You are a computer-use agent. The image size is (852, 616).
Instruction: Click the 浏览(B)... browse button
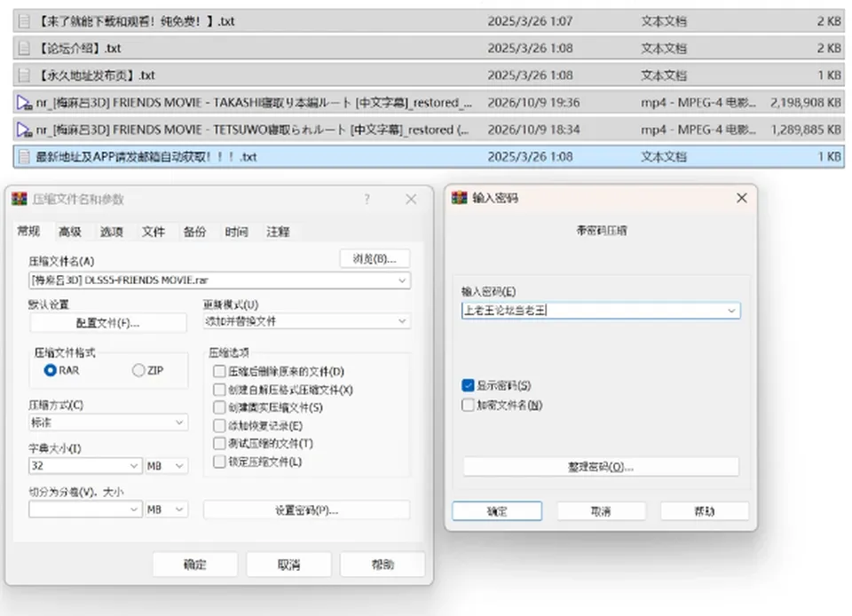[375, 258]
